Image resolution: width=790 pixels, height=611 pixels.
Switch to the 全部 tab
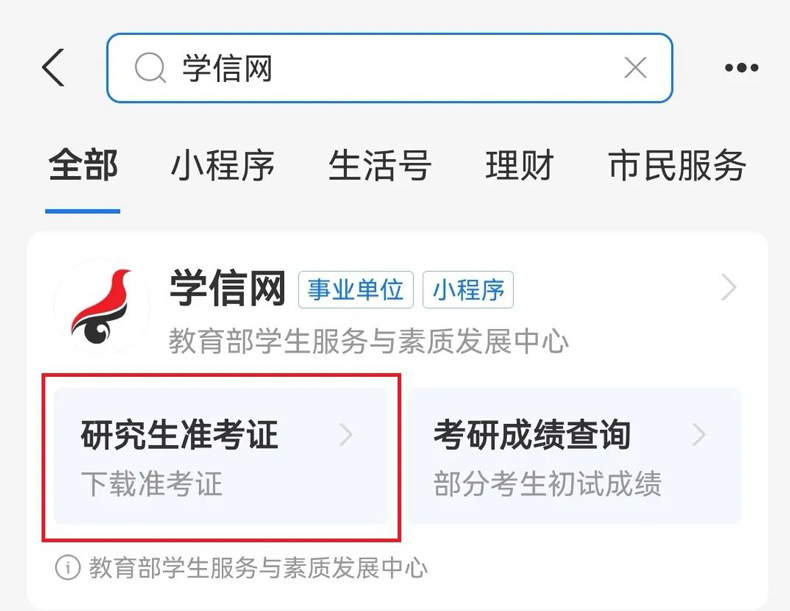(83, 166)
